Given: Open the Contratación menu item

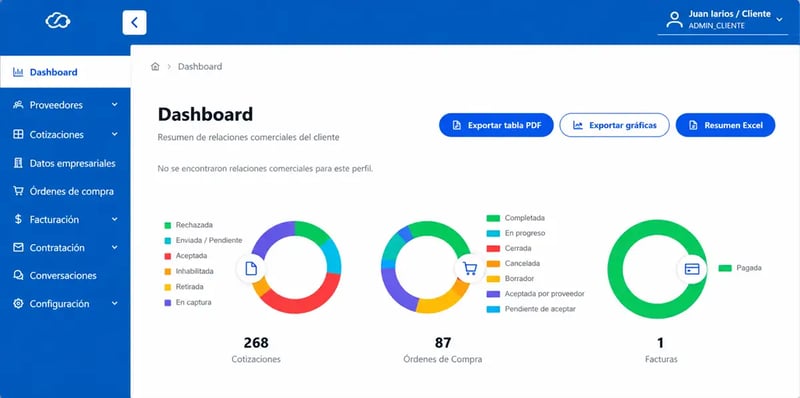Looking at the screenshot, I should click(65, 247).
